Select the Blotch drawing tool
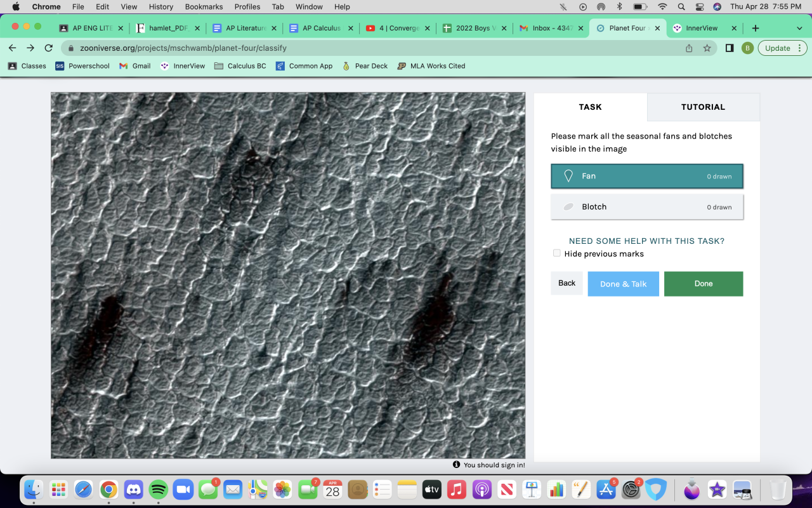812x508 pixels. point(646,207)
